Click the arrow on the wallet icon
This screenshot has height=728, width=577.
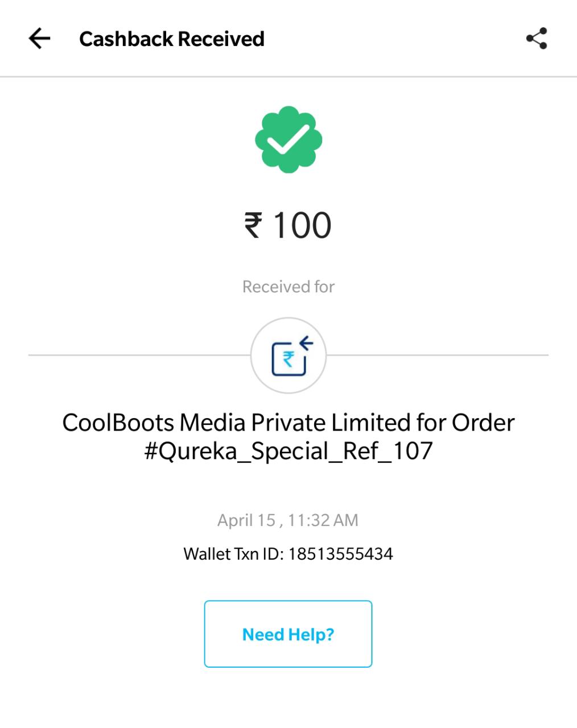point(306,343)
